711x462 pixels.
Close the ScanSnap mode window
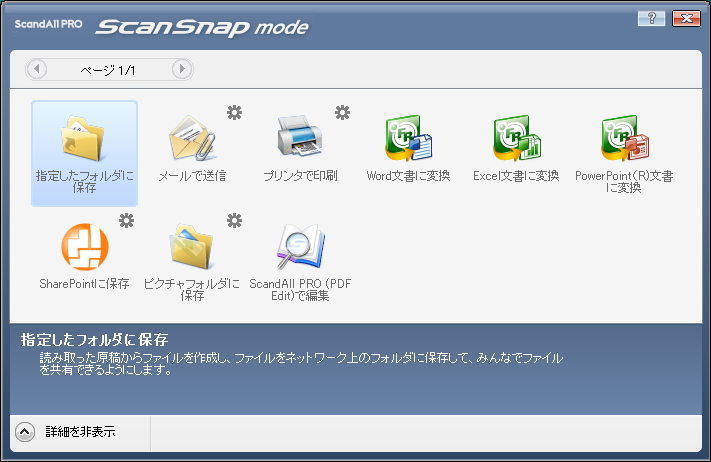click(x=685, y=18)
